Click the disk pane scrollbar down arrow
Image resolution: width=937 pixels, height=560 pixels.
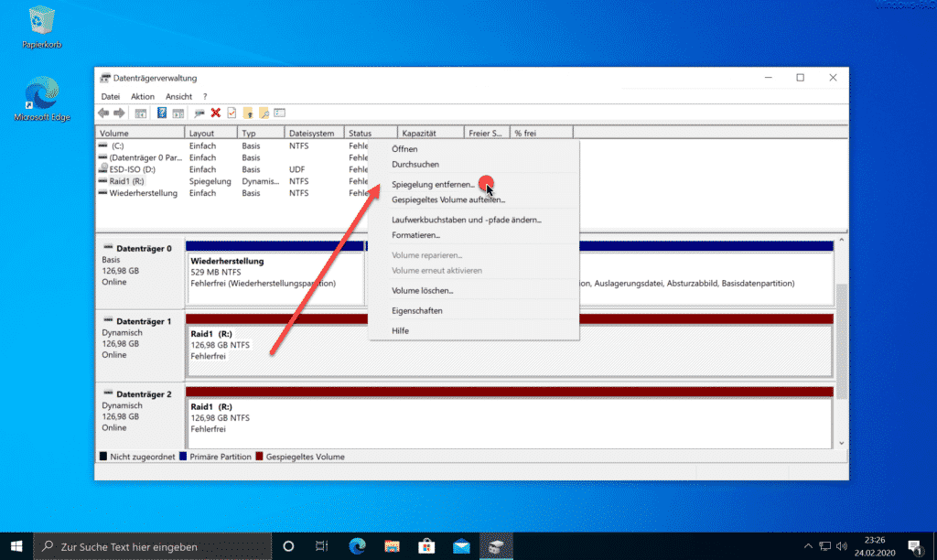[x=842, y=444]
